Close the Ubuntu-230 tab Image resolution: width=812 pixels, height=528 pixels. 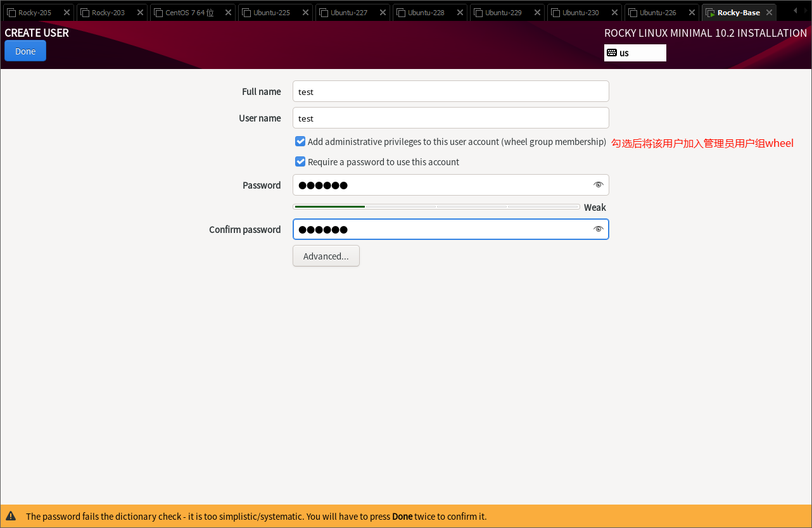point(614,13)
